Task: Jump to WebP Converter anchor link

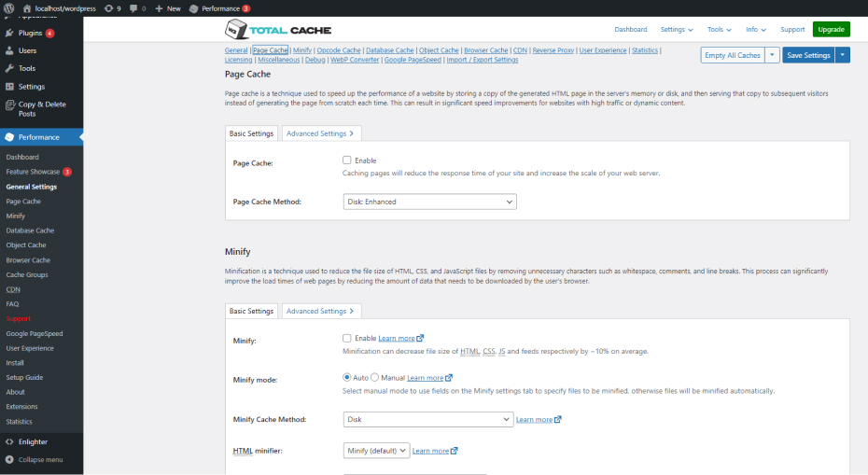Action: (x=355, y=60)
